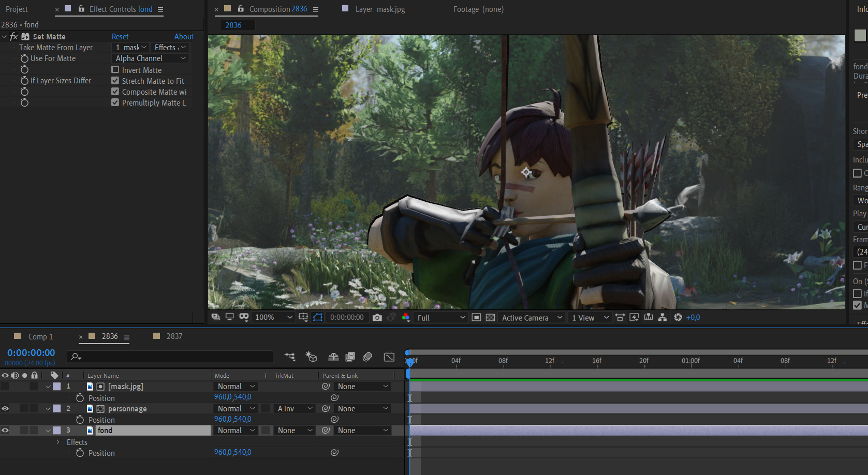Click the Show Channel RGB color icon
Screen dimensions: 868x475
406,317
